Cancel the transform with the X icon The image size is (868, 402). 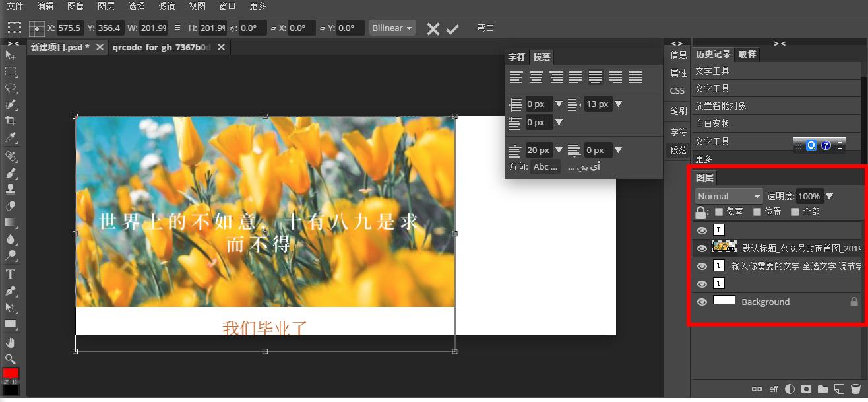pyautogui.click(x=433, y=28)
